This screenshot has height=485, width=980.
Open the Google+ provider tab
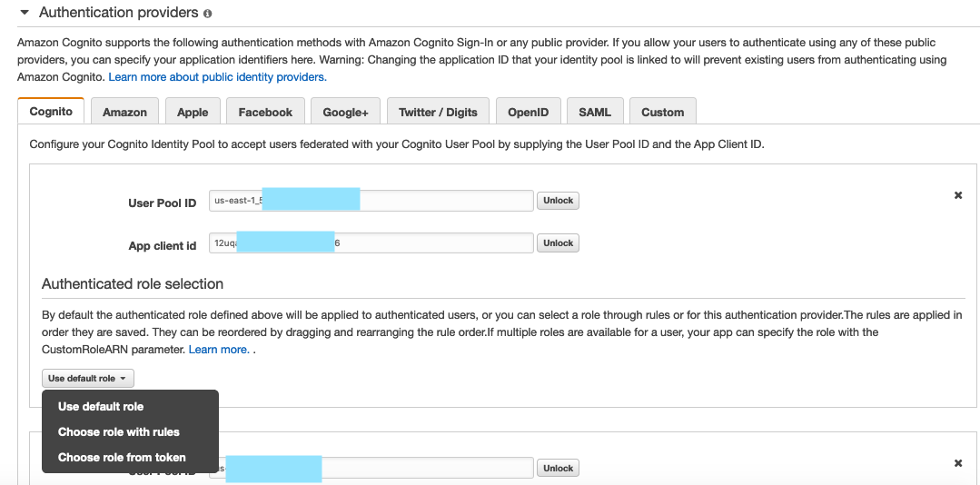345,112
